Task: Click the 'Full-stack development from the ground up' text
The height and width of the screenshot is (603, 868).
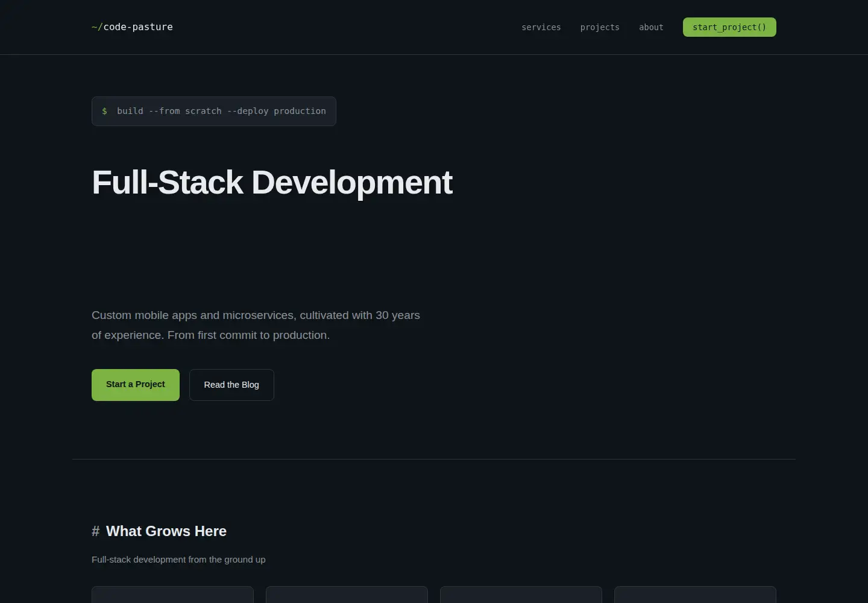Action: (178, 560)
